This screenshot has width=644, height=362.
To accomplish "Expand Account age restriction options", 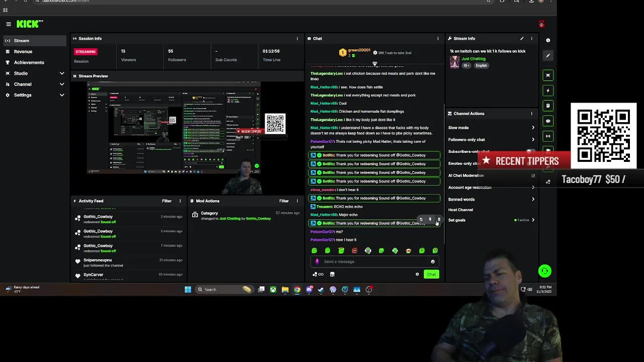I will [x=533, y=188].
